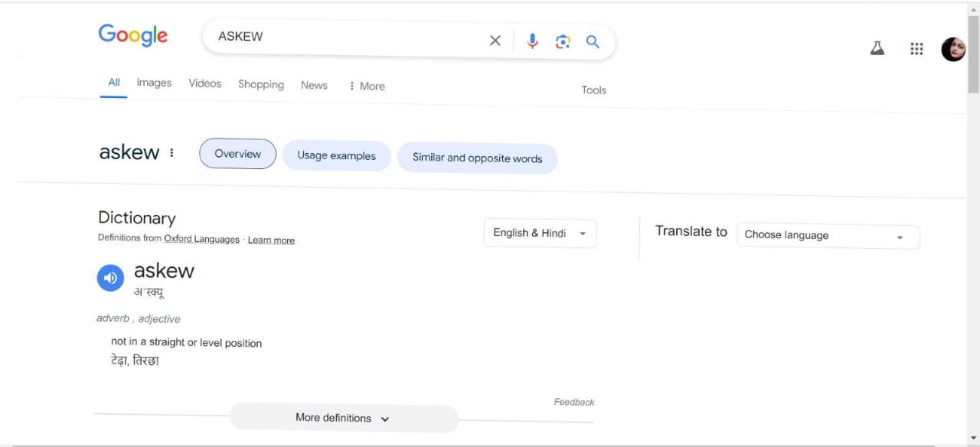Select the Overview chip
Viewport: 980px width, 447px height.
click(237, 153)
